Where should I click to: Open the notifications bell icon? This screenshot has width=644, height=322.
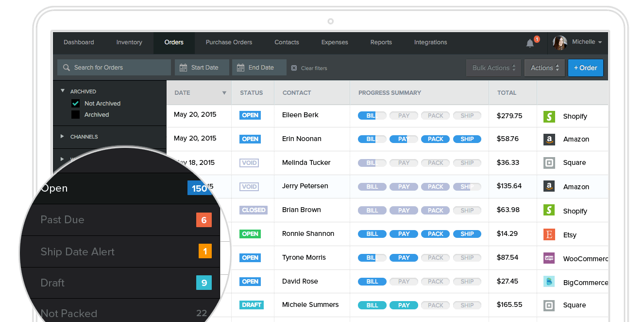click(x=530, y=43)
